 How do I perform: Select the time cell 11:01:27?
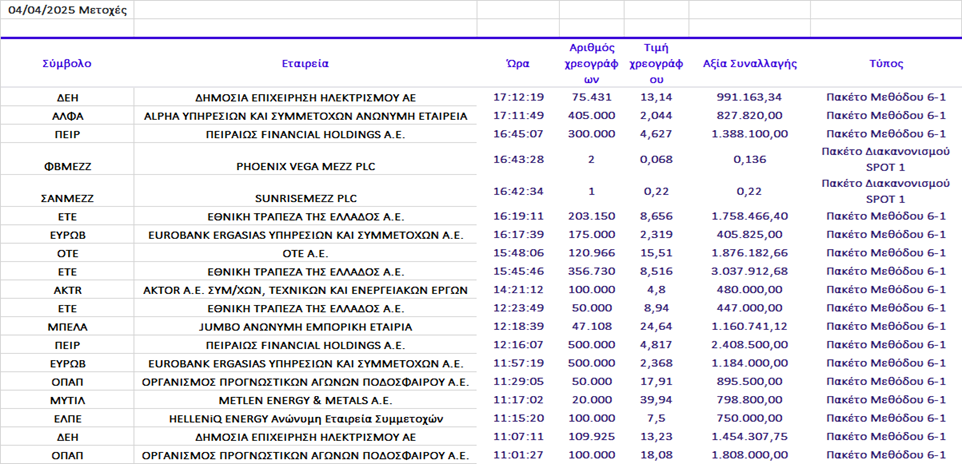518,455
